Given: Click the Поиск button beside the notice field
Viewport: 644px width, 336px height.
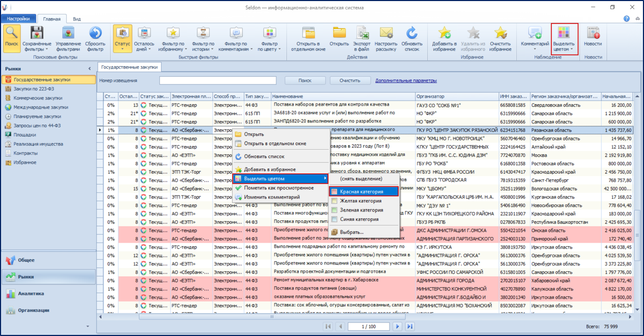Looking at the screenshot, I should pyautogui.click(x=305, y=80).
